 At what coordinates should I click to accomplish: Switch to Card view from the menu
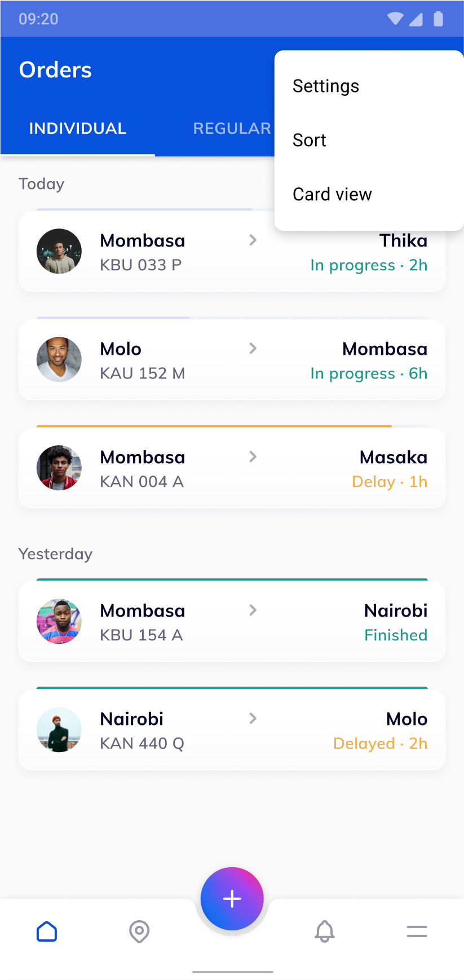click(x=332, y=195)
